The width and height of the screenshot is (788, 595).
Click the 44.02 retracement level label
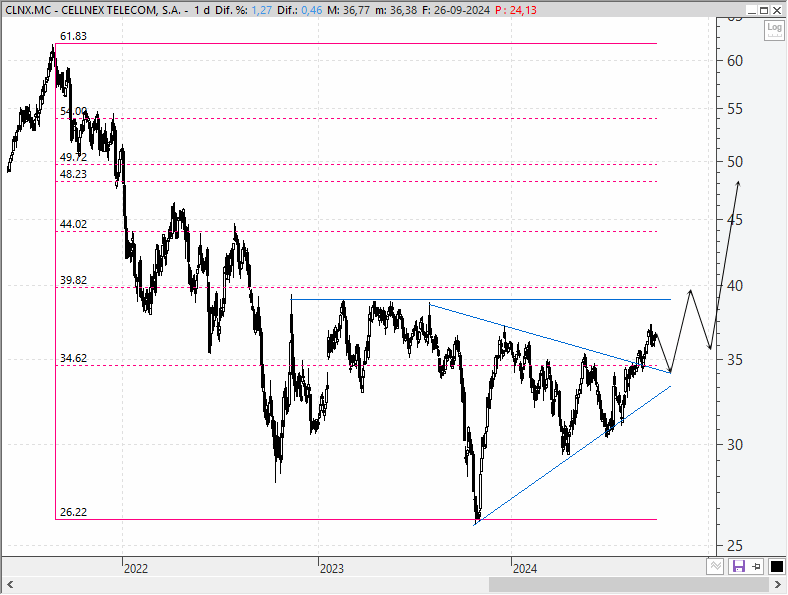pyautogui.click(x=73, y=224)
